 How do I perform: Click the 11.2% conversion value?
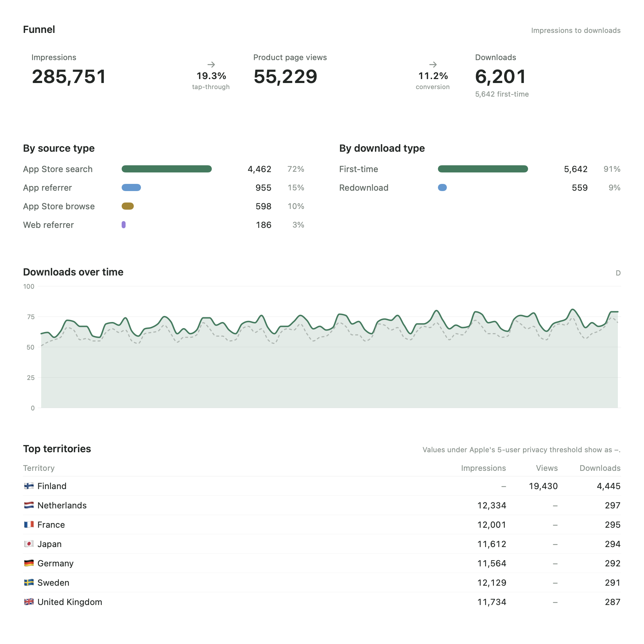click(433, 76)
